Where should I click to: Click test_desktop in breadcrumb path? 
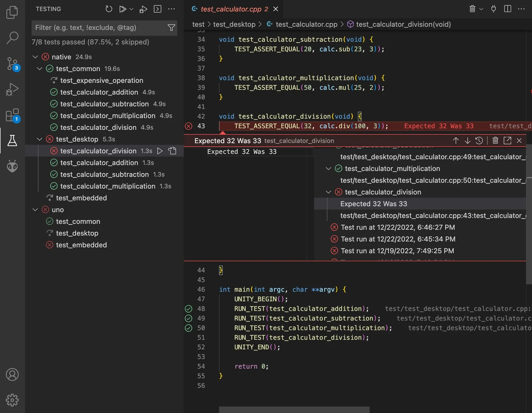[x=234, y=24]
